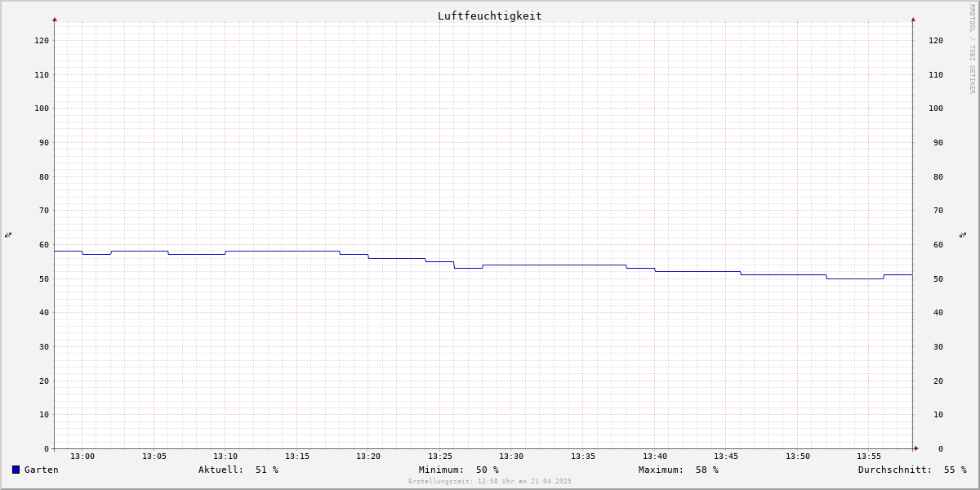Click the 13:35 time axis label
This screenshot has height=490, width=980.
tap(583, 457)
